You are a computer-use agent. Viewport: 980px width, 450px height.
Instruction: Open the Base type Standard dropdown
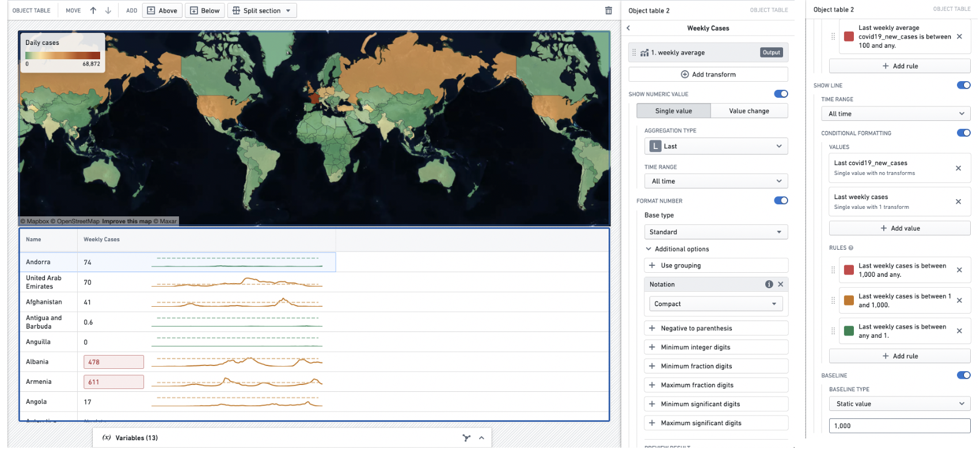point(716,232)
